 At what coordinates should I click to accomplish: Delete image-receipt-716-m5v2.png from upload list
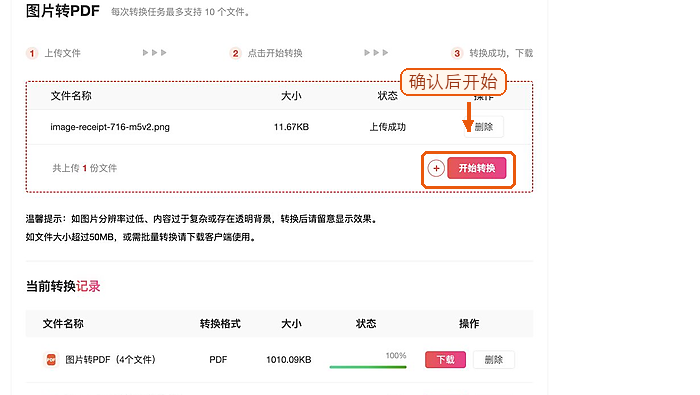[x=483, y=127]
